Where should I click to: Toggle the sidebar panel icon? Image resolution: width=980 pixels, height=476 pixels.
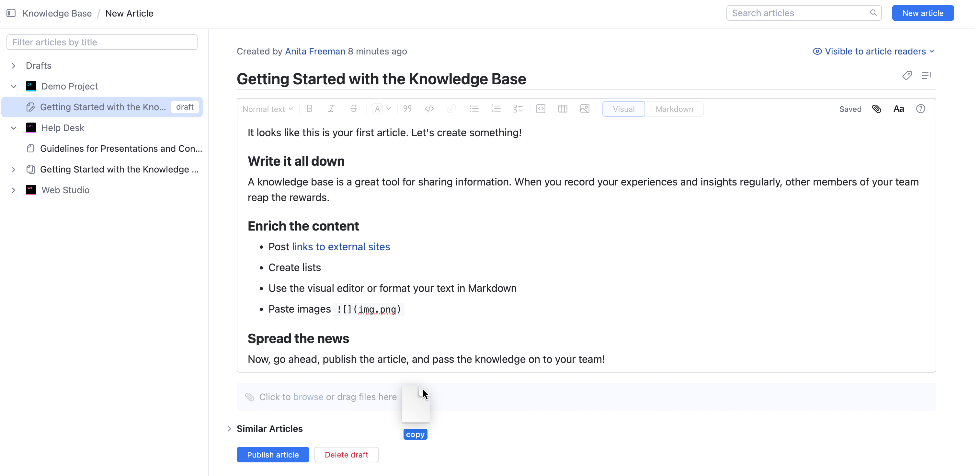(11, 13)
